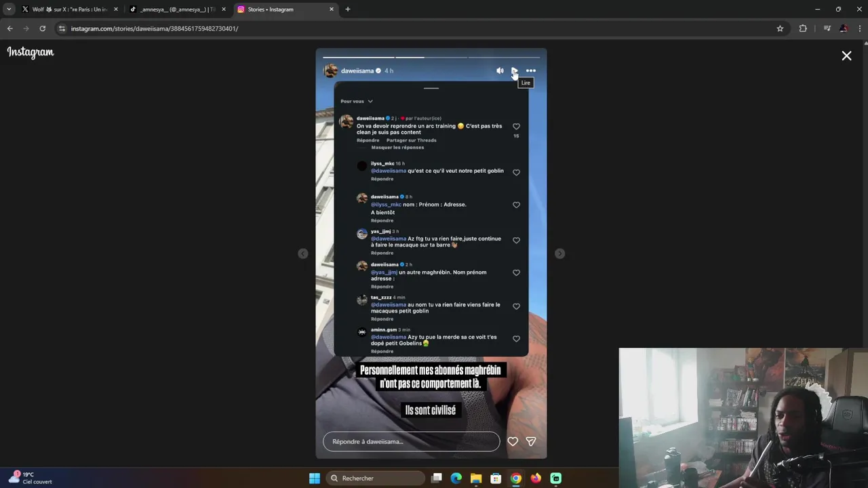Viewport: 868px width, 488px height.
Task: Open the daweiisama username in story header
Action: click(357, 70)
